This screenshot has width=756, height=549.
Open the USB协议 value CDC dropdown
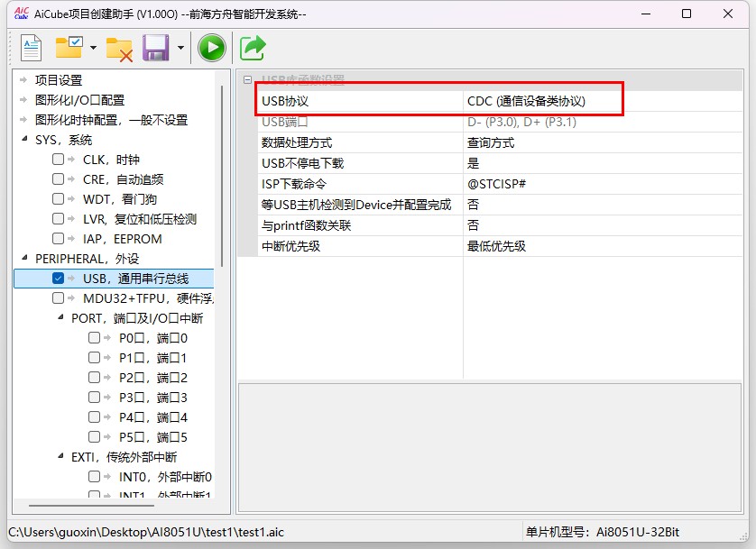603,101
